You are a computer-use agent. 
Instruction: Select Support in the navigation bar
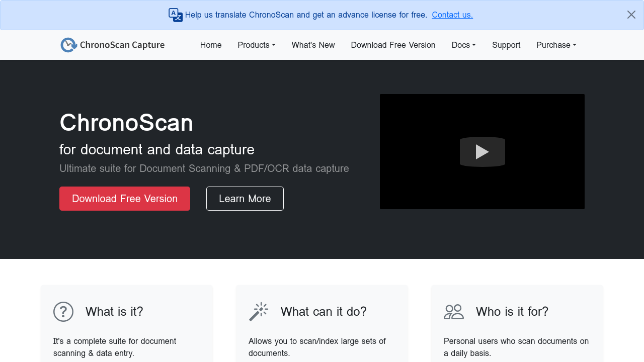click(x=506, y=45)
